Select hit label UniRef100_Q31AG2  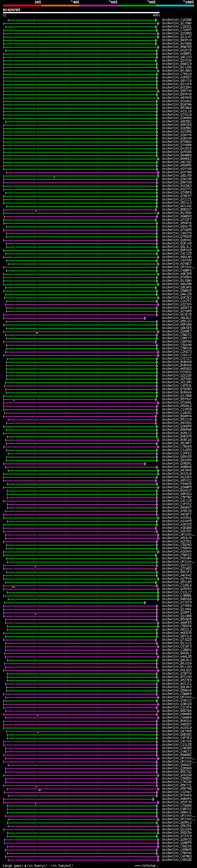pos(177,101)
